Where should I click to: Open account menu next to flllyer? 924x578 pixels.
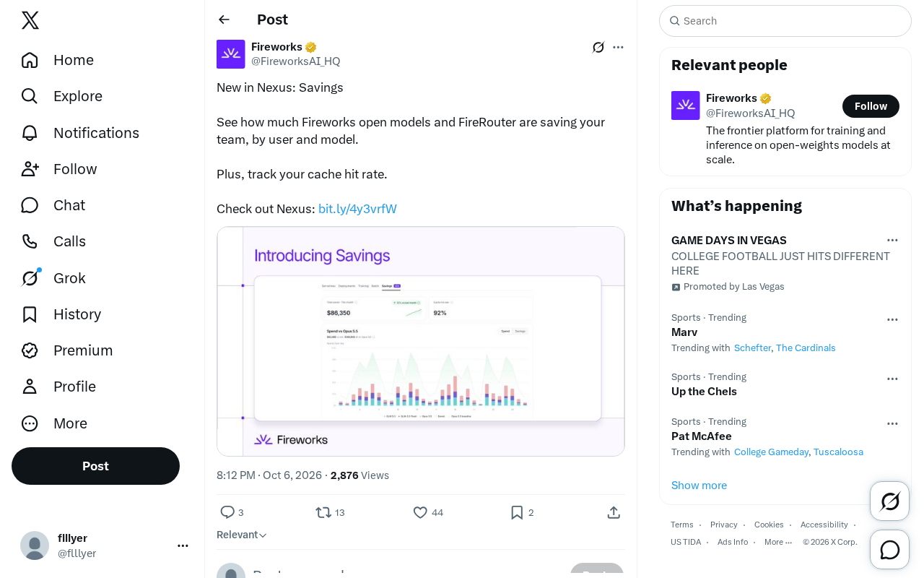(183, 545)
